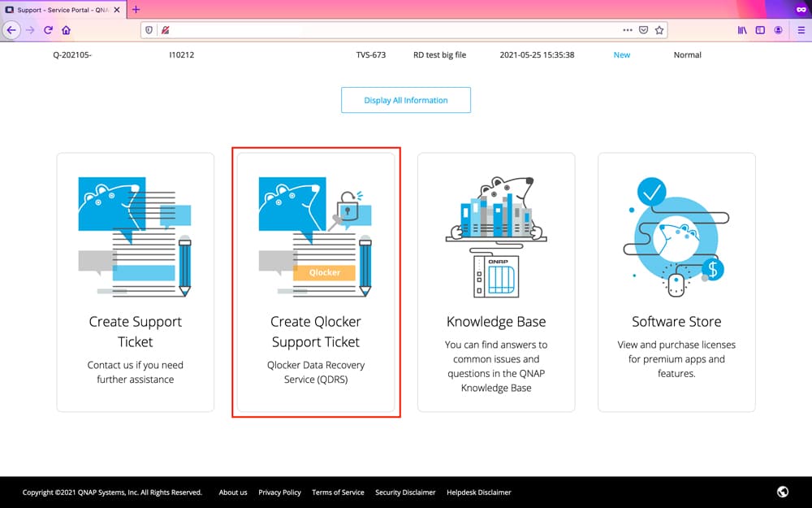Open the Privacy Policy footer link
Image resolution: width=812 pixels, height=508 pixels.
(x=279, y=493)
